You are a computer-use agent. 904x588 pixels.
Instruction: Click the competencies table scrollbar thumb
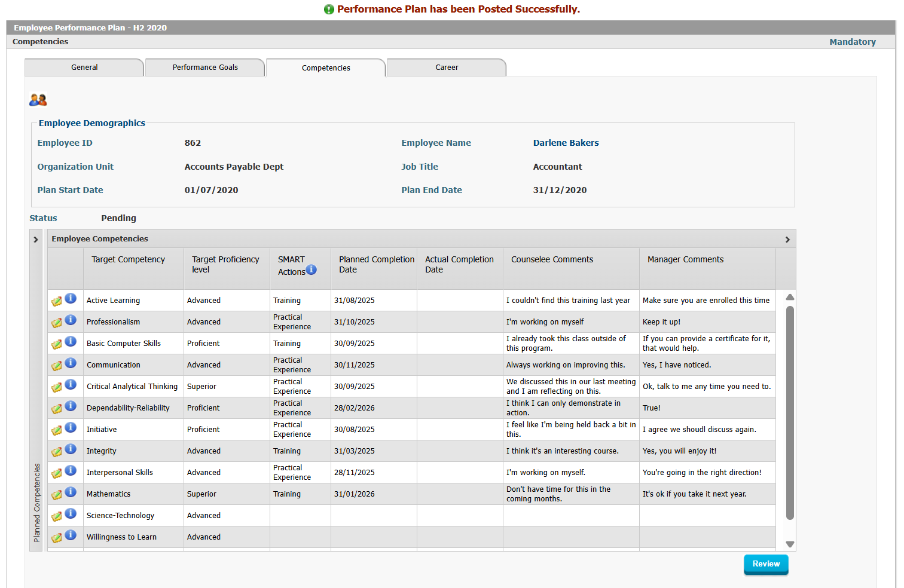tap(790, 412)
